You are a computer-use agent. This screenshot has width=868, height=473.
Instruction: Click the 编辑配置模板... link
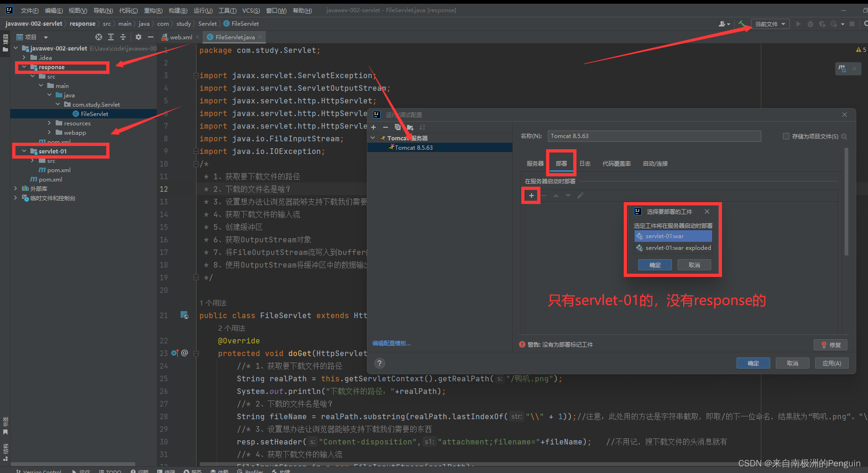coord(392,343)
